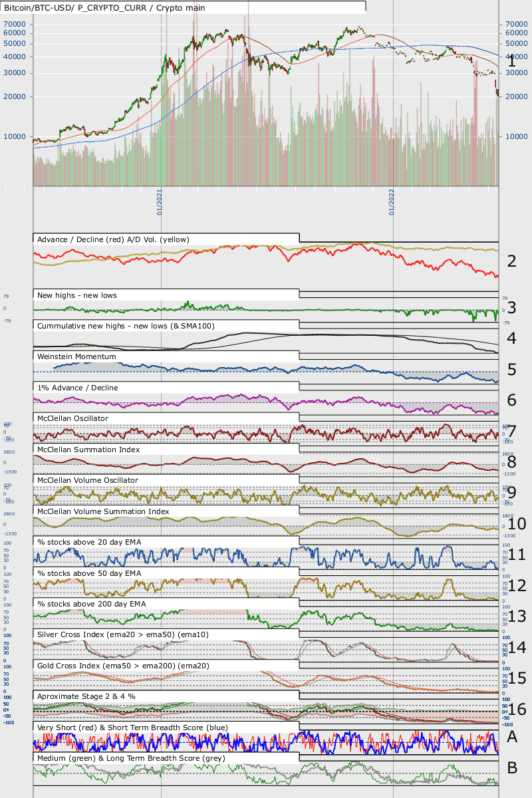Select the 01/2021 date label on time axis

(x=160, y=202)
